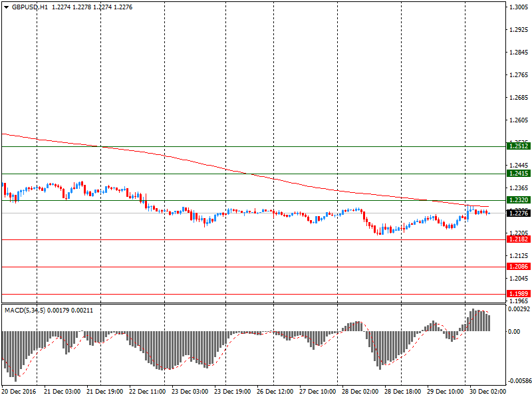This screenshot has height=399, width=532.
Task: Click the 21 Dec 03:00 time axis label
Action: pyautogui.click(x=63, y=392)
